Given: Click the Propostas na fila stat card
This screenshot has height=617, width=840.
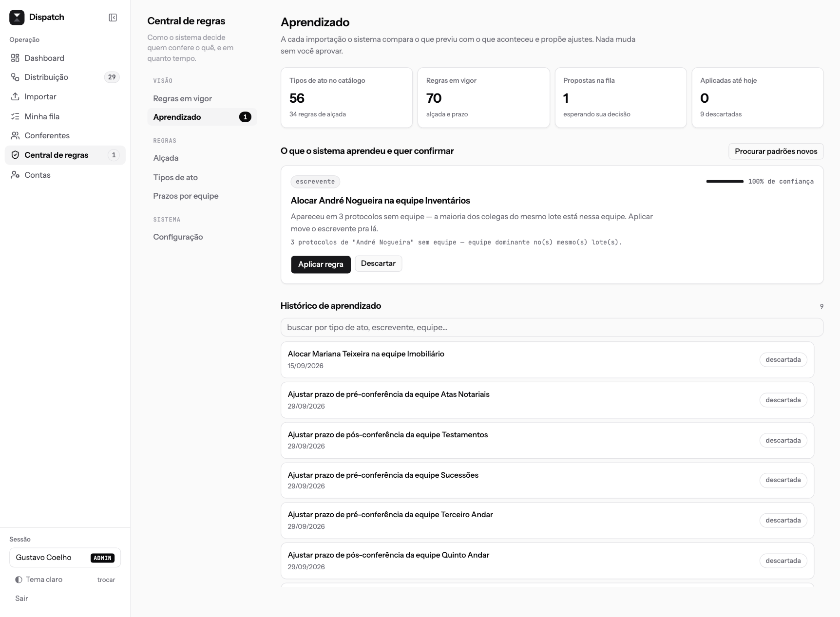Looking at the screenshot, I should pyautogui.click(x=621, y=98).
